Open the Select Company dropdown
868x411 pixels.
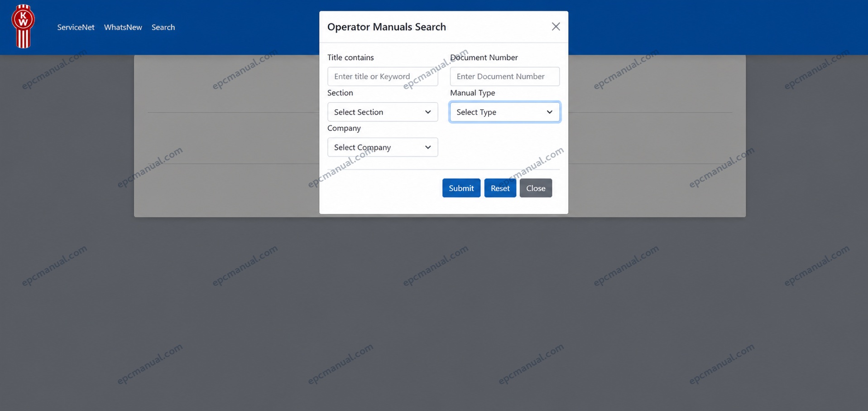(383, 147)
